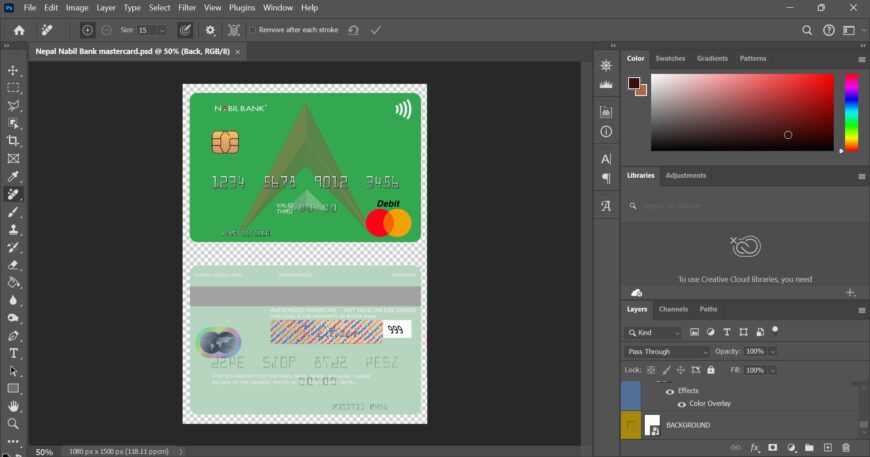Enable Remove after each stroke checkbox
The height and width of the screenshot is (457, 870).
coord(252,30)
